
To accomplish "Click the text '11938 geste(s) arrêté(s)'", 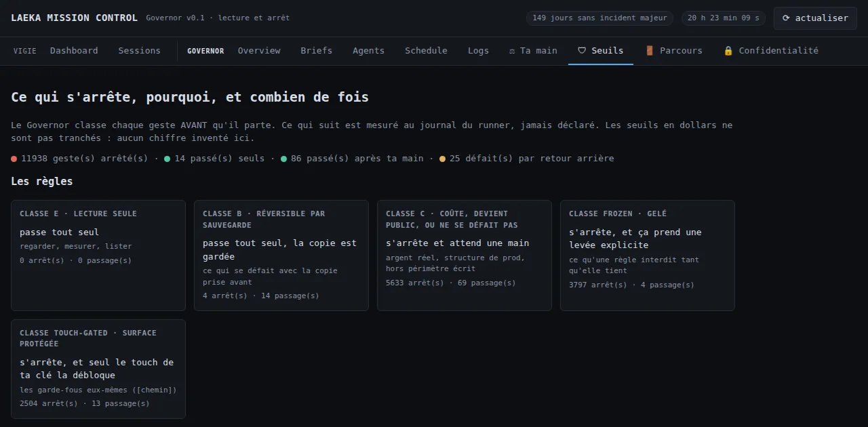I will coord(85,159).
